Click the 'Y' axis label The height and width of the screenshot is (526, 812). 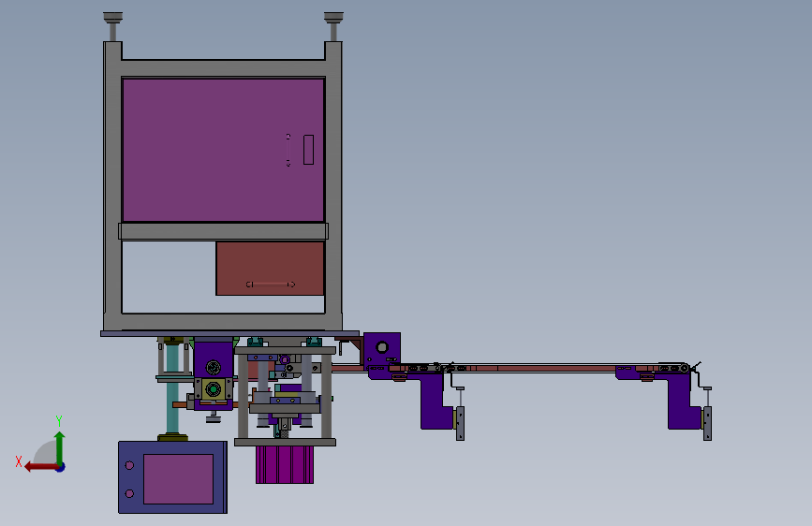pos(59,421)
